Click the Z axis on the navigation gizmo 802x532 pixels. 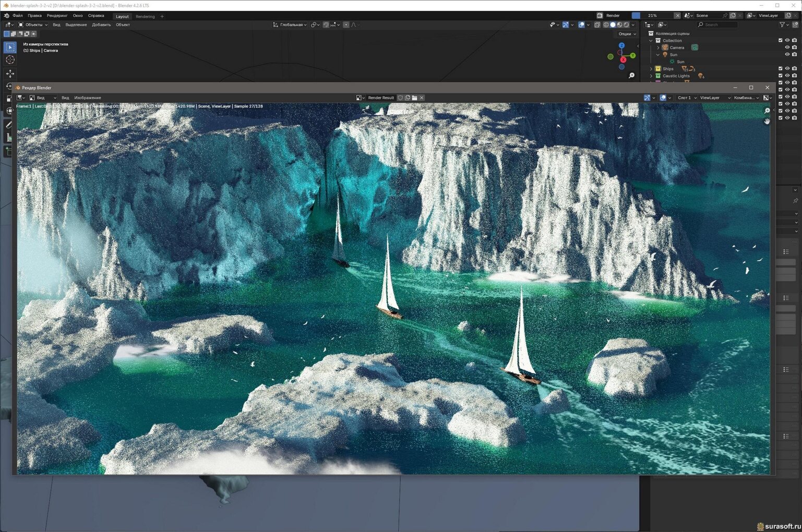coord(621,46)
